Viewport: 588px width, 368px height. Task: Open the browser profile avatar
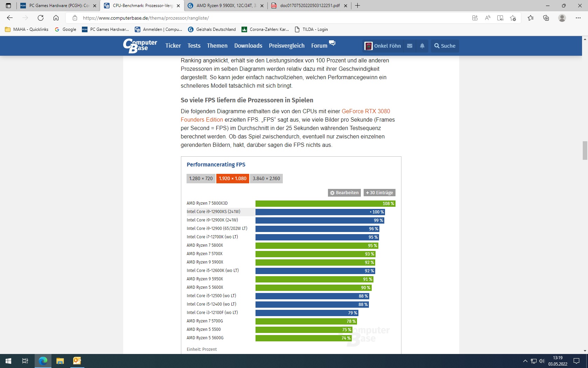pos(562,18)
